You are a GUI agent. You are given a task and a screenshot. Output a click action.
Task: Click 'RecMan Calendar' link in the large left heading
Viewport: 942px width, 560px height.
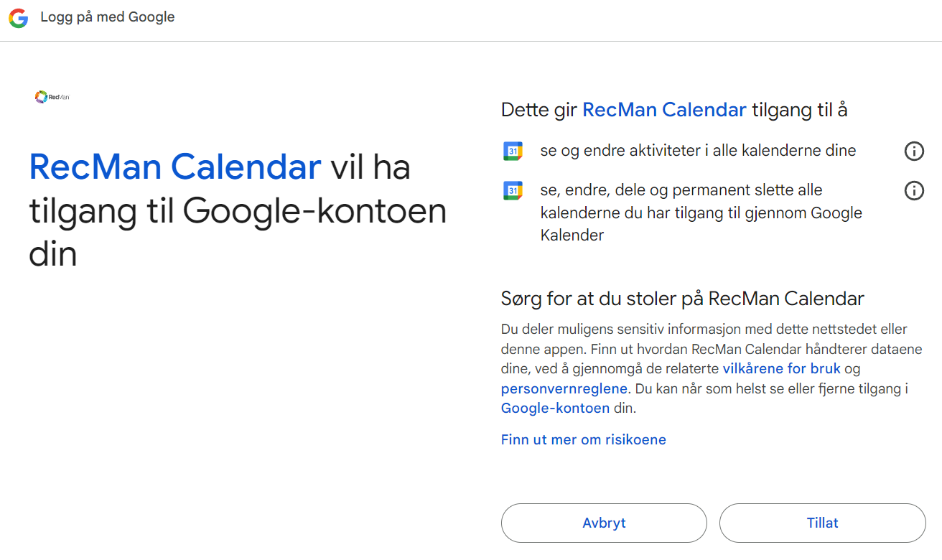[174, 167]
